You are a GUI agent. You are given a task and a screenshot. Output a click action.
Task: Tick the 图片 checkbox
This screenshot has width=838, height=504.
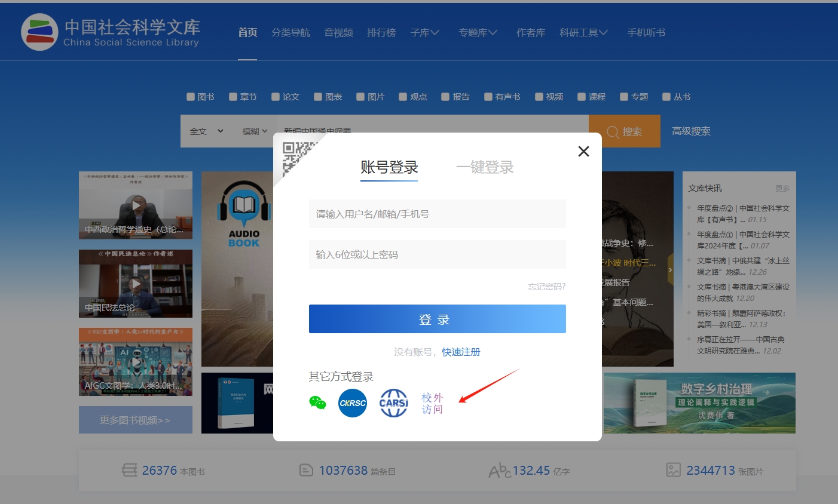(360, 97)
